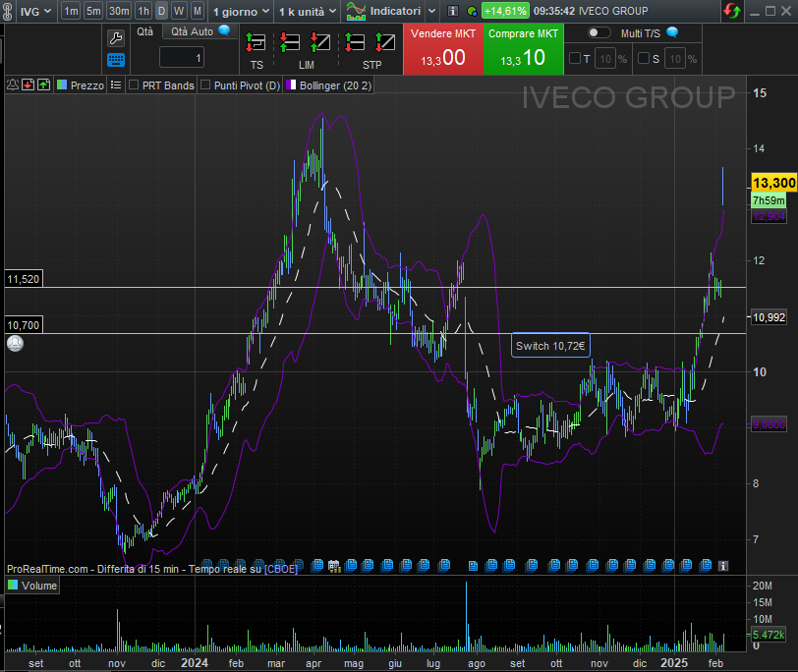Screen dimensions: 798x672
Task: Click the chain link icon beside IVG
Action: [7, 11]
